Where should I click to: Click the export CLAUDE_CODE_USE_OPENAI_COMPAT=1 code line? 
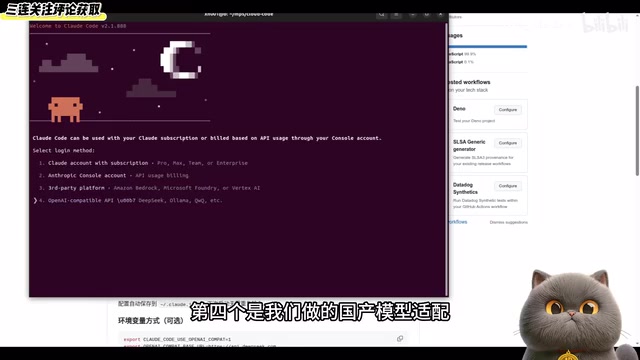point(177,339)
